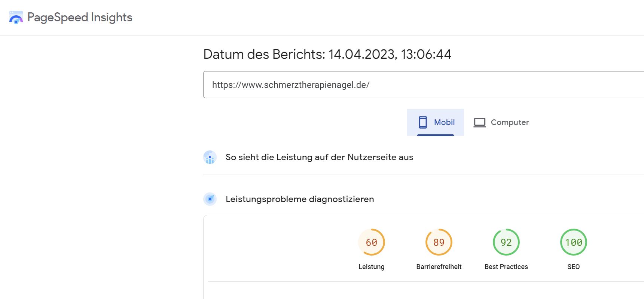
Task: Click the user experience section icon
Action: pyautogui.click(x=210, y=158)
